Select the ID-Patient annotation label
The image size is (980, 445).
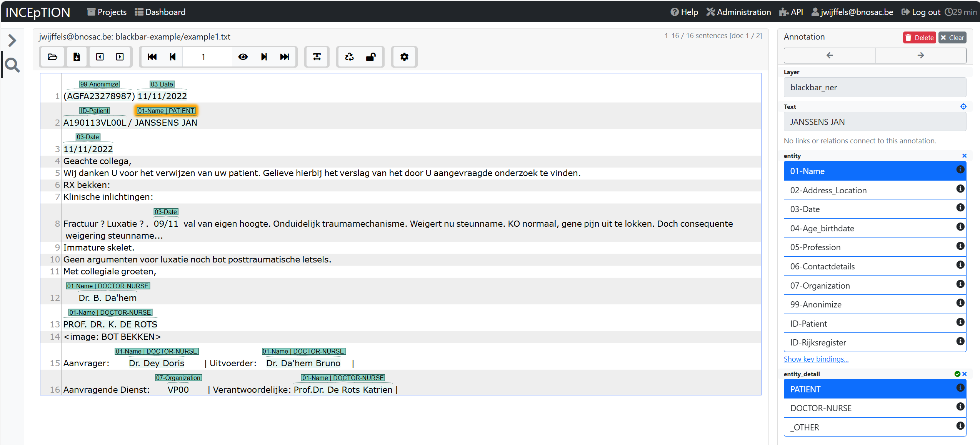coord(94,111)
